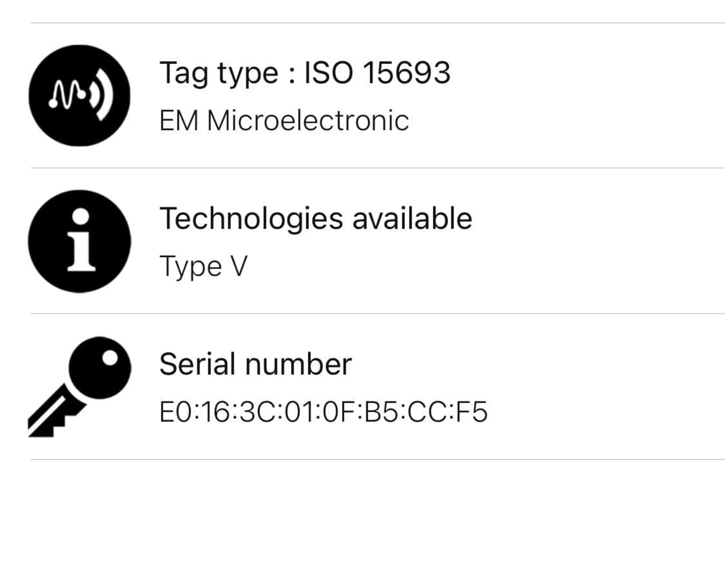Click the word 'Microelectronic' under tag type
Image resolution: width=725 pixels, height=588 pixels.
pyautogui.click(x=308, y=121)
